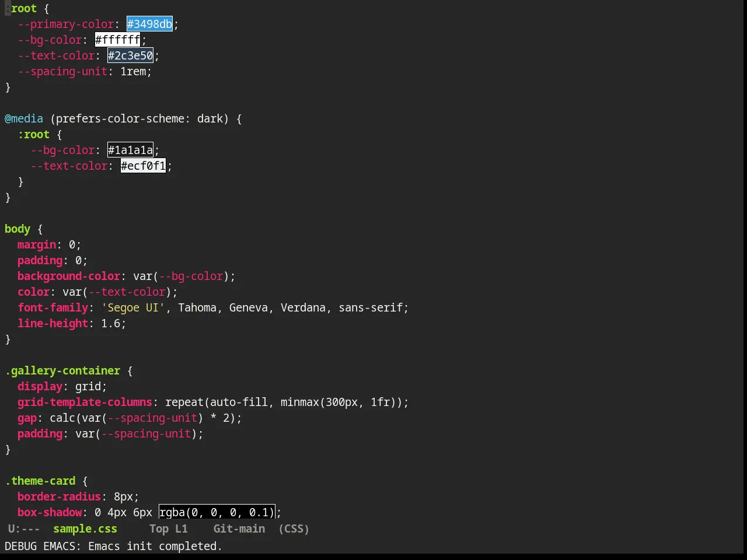The image size is (747, 560).
Task: Click the .gallery-container selector
Action: 62,370
